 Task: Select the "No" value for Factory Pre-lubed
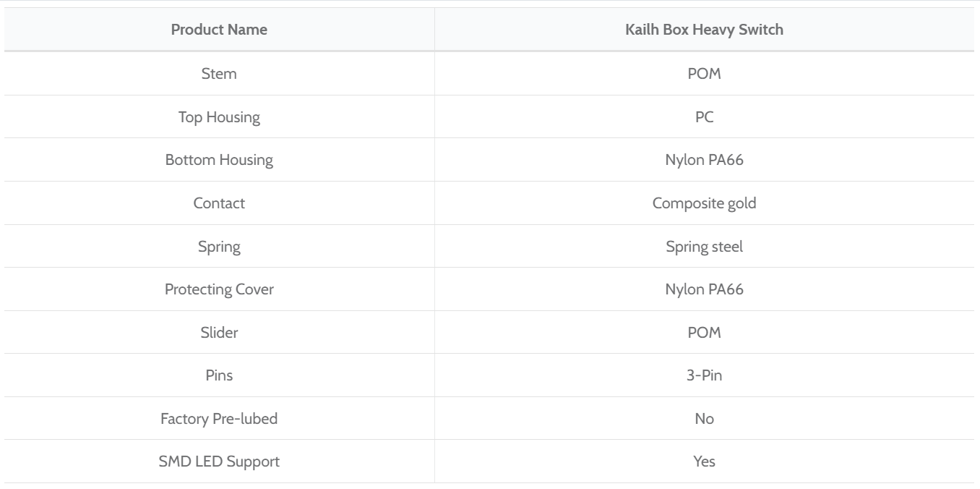click(704, 419)
